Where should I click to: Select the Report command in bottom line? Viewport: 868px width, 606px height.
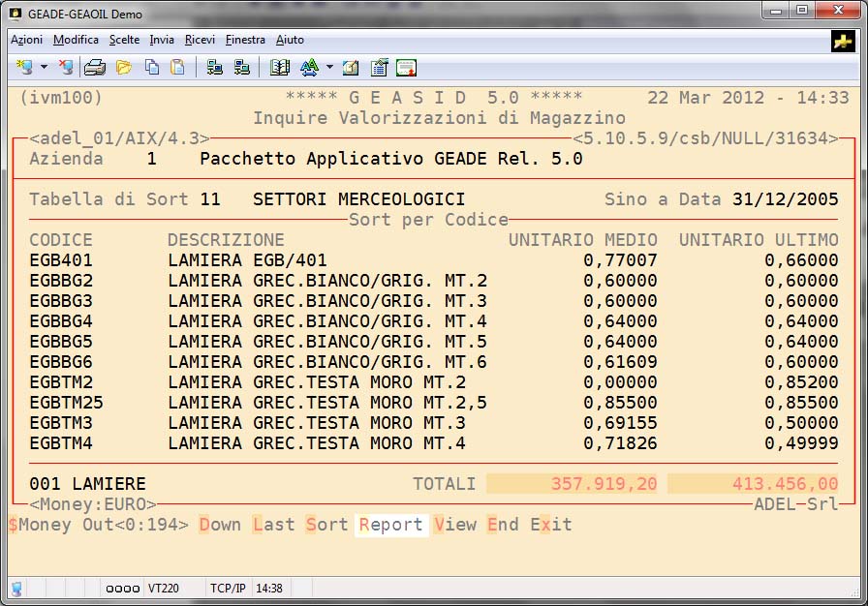[390, 525]
